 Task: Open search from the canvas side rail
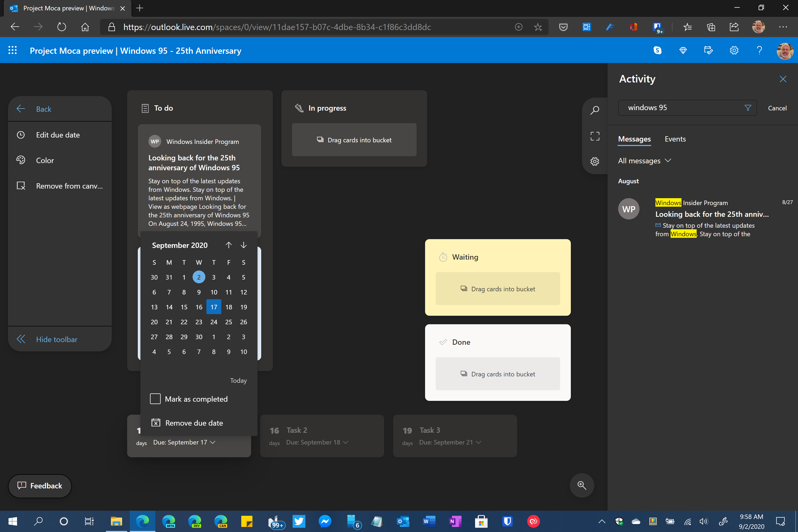click(595, 110)
